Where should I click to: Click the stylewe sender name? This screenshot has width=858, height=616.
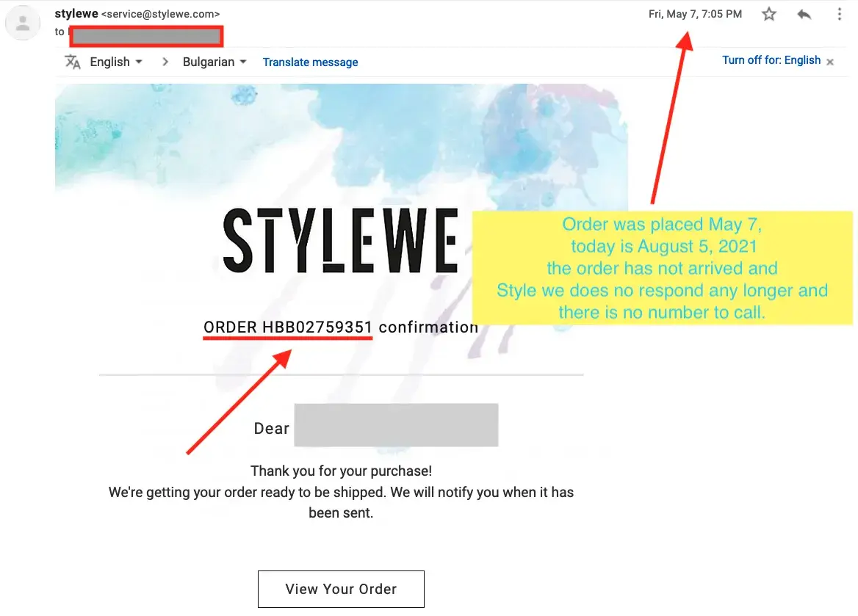click(76, 14)
